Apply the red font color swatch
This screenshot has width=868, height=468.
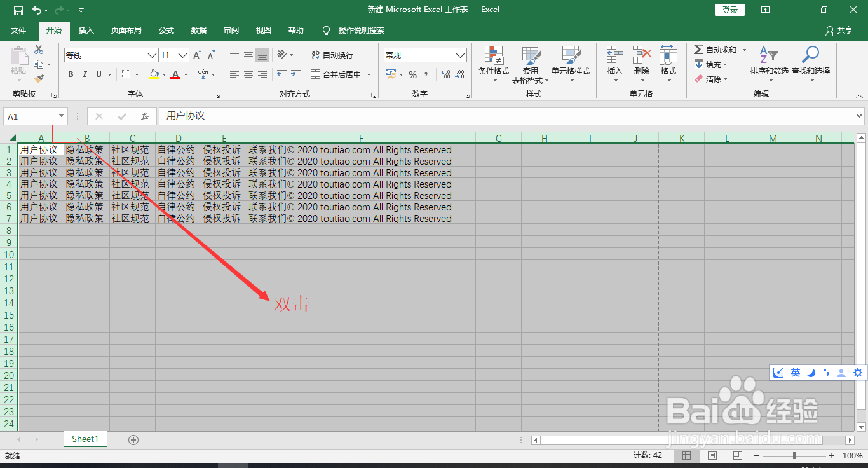[175, 74]
